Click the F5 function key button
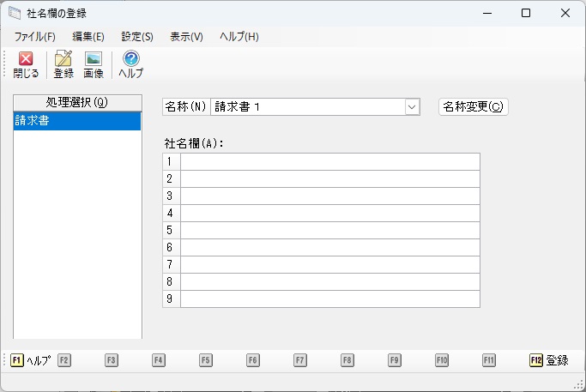 206,360
